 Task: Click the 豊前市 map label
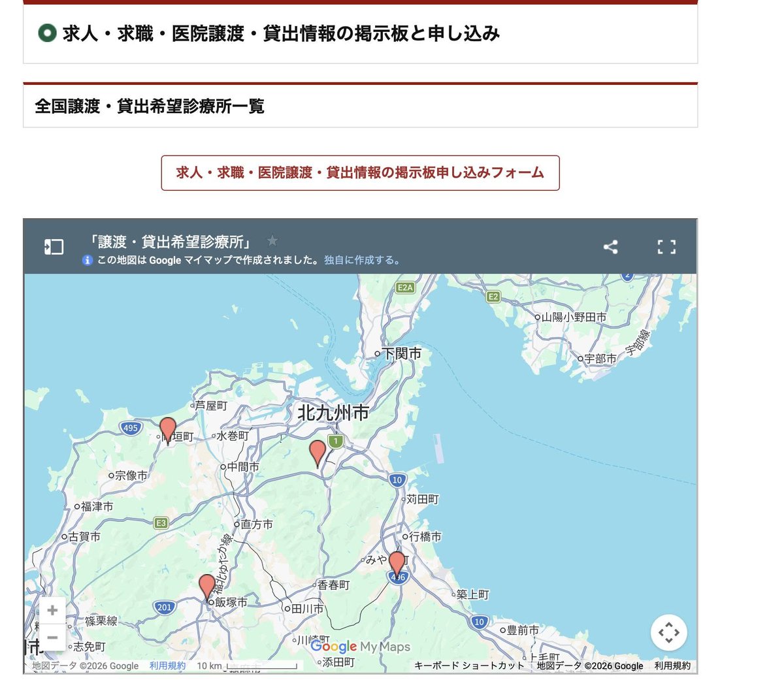pos(523,630)
